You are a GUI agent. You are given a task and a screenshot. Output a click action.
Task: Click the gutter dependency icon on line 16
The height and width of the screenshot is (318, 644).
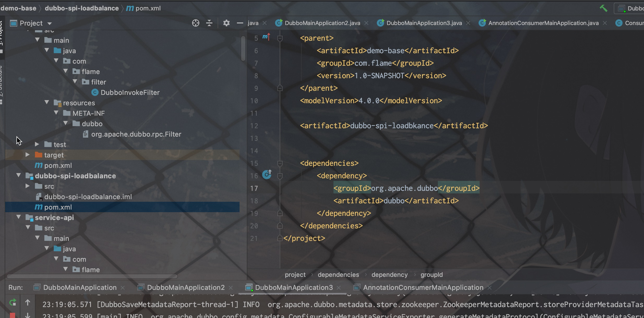tap(267, 174)
